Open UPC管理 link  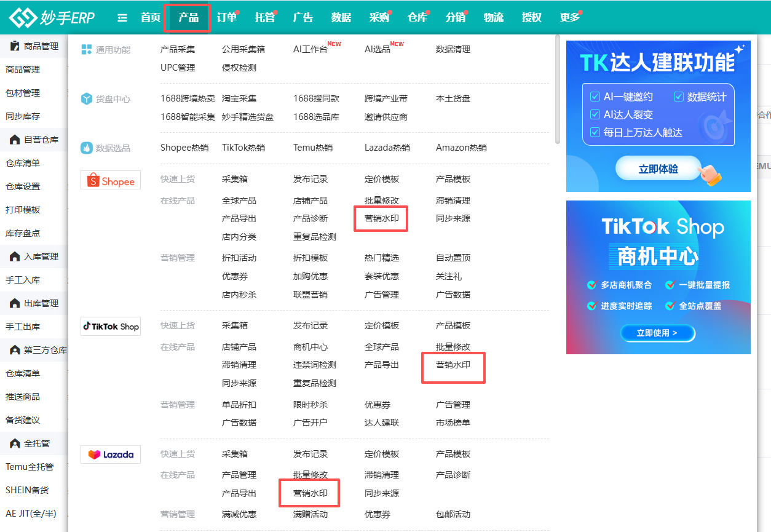[x=178, y=68]
